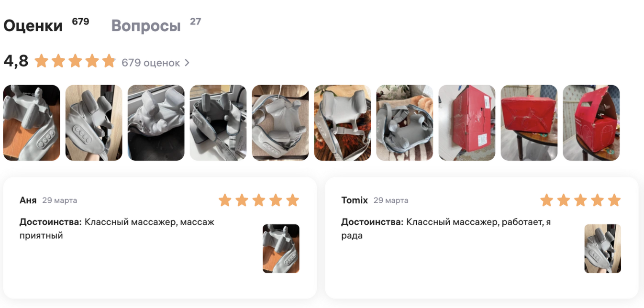
Task: Open sixth gallery photo on patterned carpet
Action: [343, 123]
